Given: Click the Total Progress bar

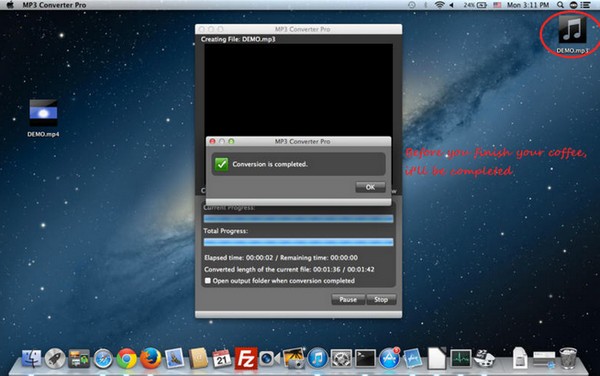Looking at the screenshot, I should click(x=298, y=242).
